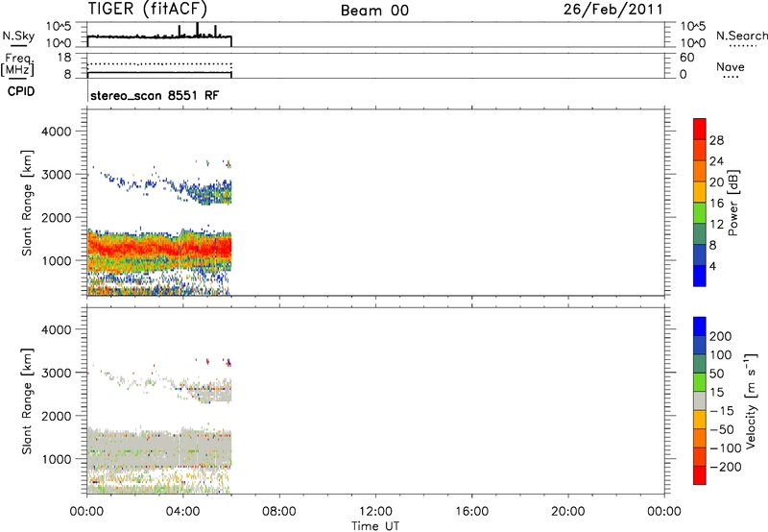Viewport: 768px width, 532px height.
Task: Click the '200' velocity colorbar label
Action: 721,336
